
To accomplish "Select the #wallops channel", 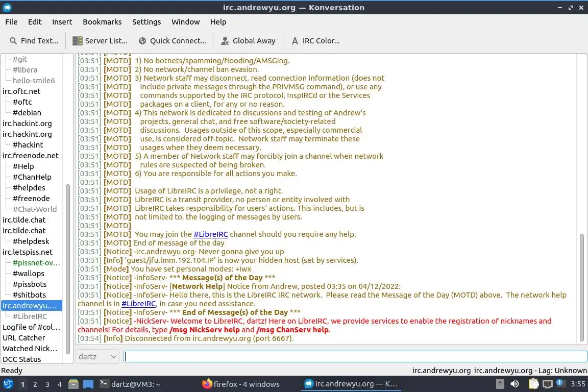I will pyautogui.click(x=28, y=274).
